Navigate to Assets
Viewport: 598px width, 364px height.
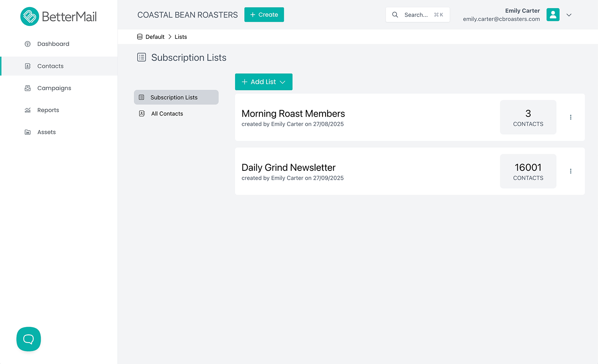tap(46, 132)
